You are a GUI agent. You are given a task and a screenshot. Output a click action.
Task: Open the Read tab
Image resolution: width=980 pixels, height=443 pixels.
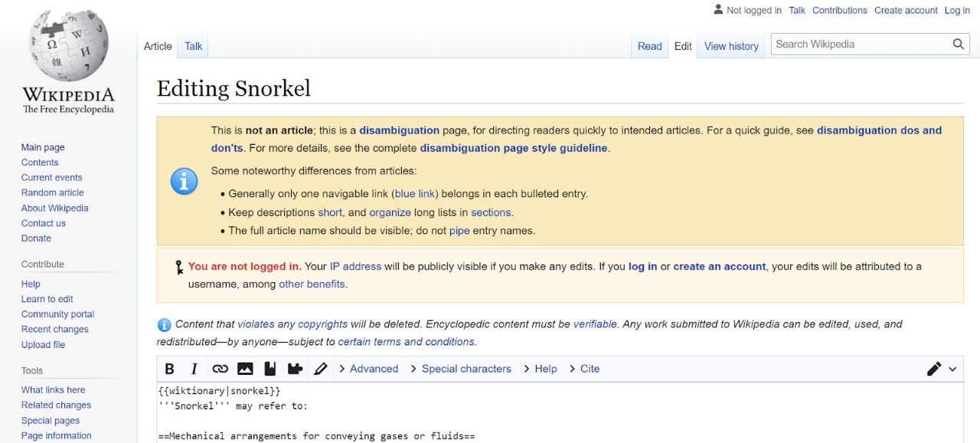pyautogui.click(x=650, y=46)
